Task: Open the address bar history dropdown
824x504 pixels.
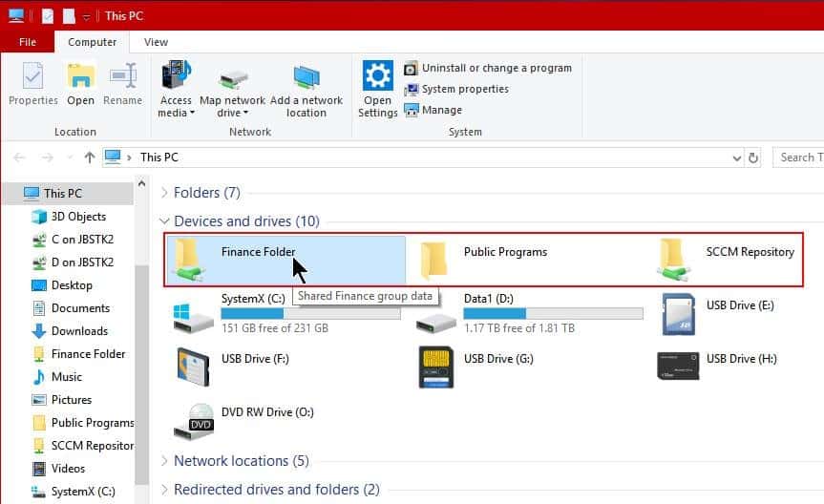Action: pyautogui.click(x=737, y=157)
